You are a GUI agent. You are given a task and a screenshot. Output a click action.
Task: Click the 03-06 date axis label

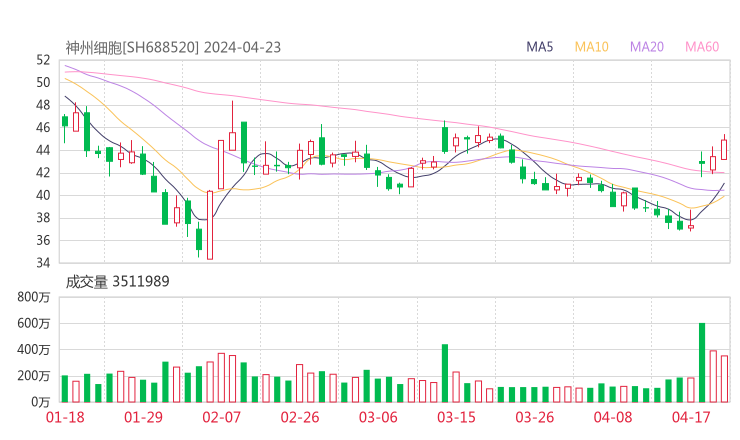(x=378, y=417)
